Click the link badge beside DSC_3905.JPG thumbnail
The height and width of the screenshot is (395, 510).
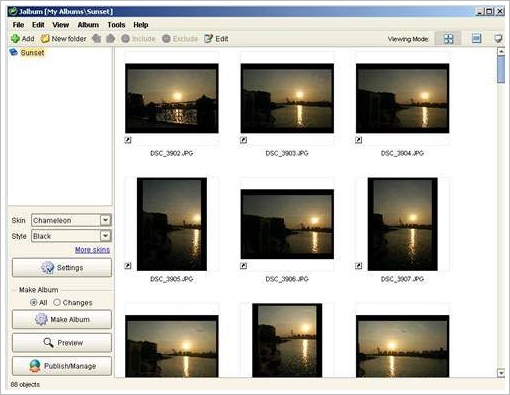pyautogui.click(x=128, y=266)
